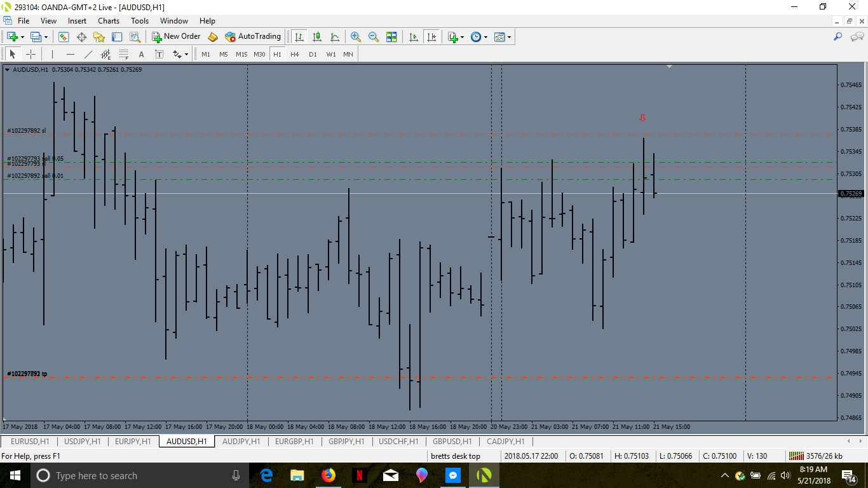Screen dimensions: 868x488
Task: Select the Fibonacci retracement drawing tool
Action: (124, 55)
